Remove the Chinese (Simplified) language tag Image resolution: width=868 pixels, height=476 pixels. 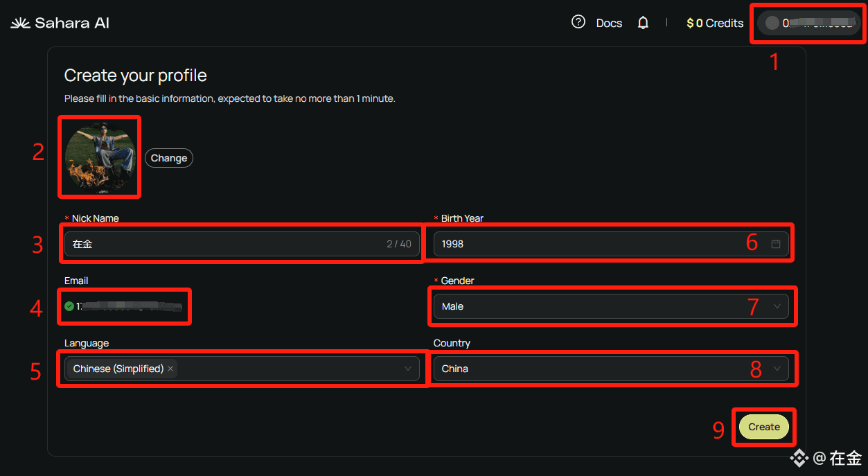click(170, 369)
